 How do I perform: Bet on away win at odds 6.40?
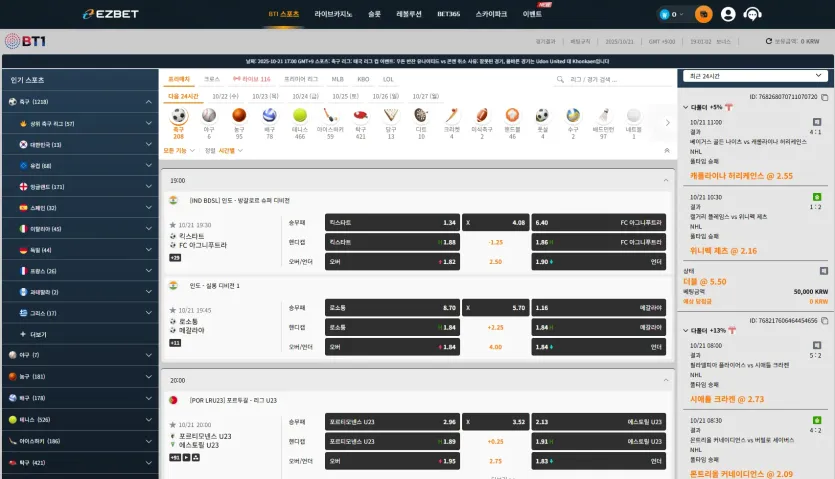(599, 223)
